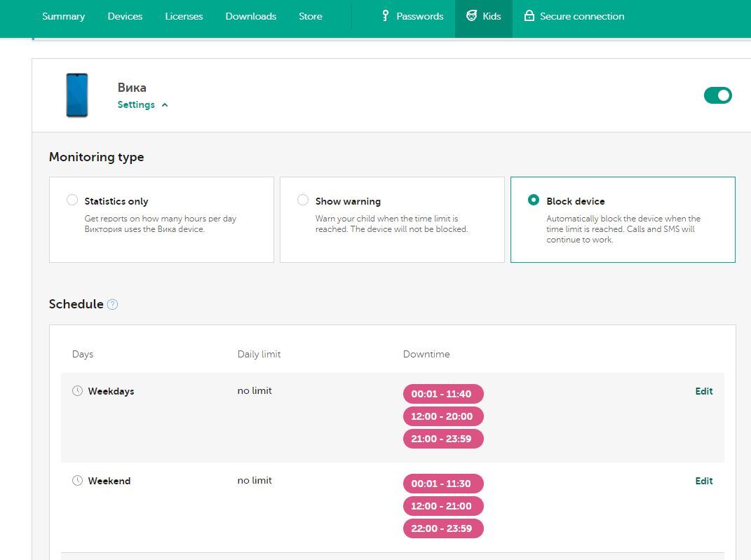Click the clock icon next to Weekdays

point(78,391)
